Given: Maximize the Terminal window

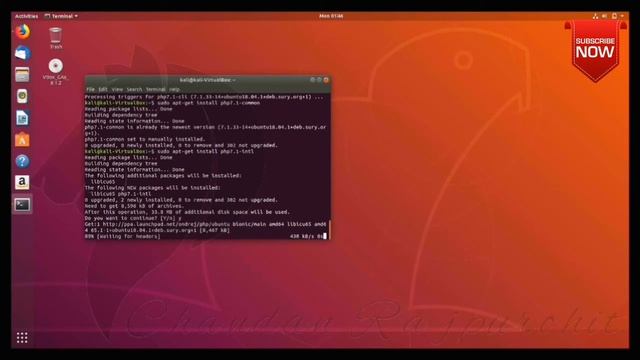Looking at the screenshot, I should pyautogui.click(x=319, y=80).
